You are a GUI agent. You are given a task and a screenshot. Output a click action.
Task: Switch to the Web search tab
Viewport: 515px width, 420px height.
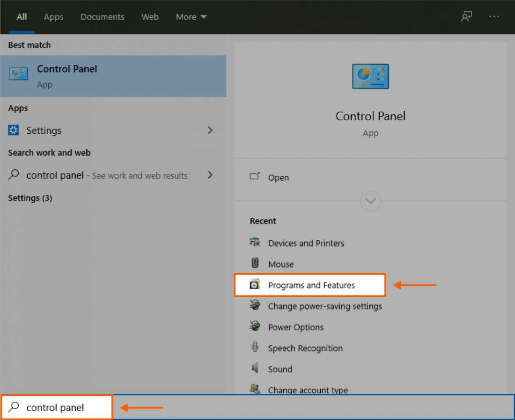149,17
